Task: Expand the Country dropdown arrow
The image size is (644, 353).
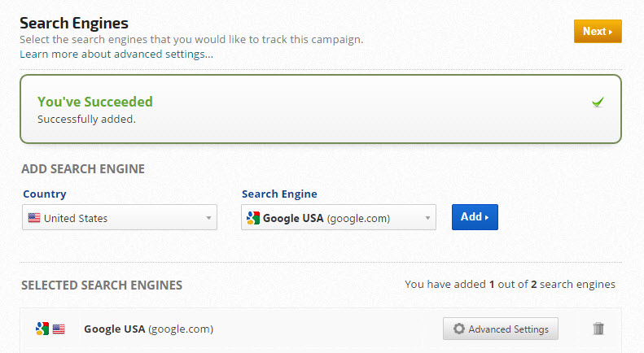Action: click(x=208, y=218)
